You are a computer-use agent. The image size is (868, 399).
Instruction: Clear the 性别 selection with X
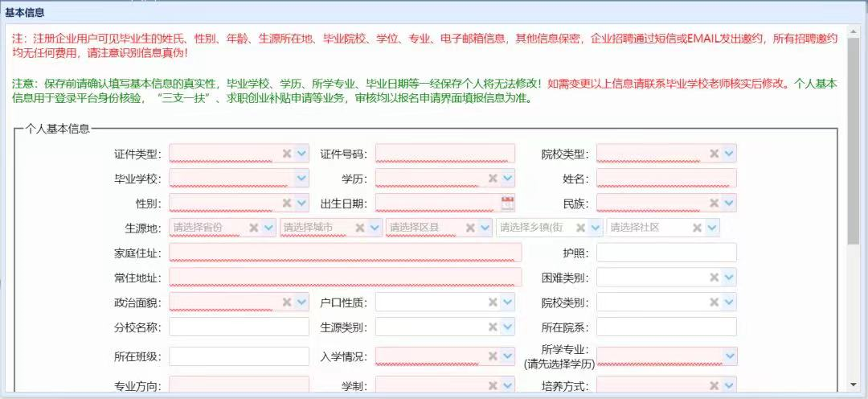[x=287, y=203]
